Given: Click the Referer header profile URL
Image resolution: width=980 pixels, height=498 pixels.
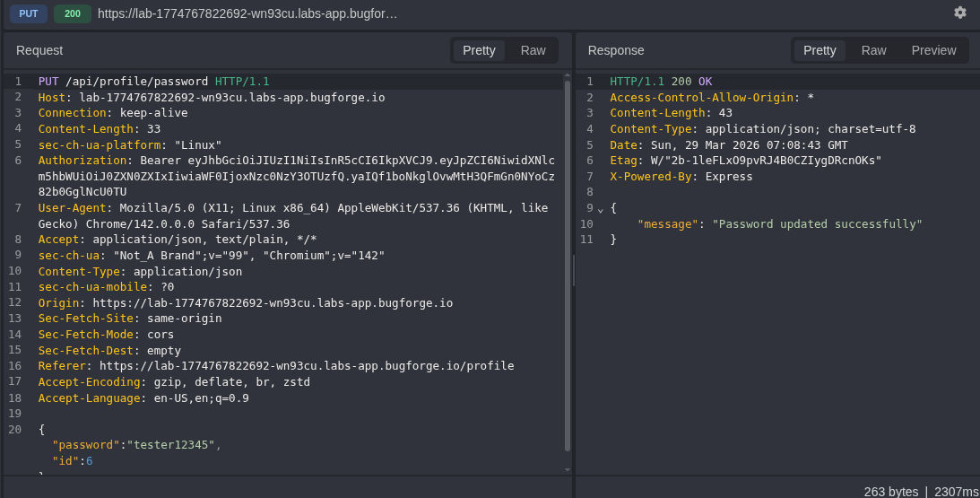Looking at the screenshot, I should [306, 366].
